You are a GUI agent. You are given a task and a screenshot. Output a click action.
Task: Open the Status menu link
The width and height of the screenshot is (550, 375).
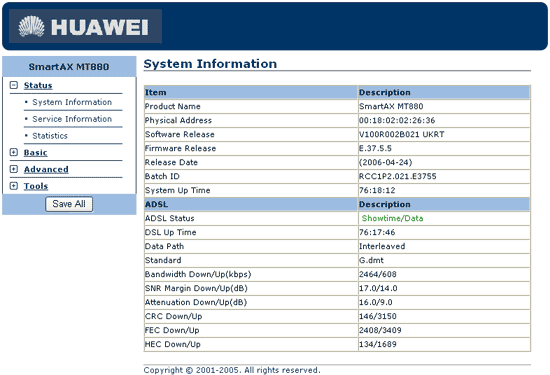click(38, 85)
